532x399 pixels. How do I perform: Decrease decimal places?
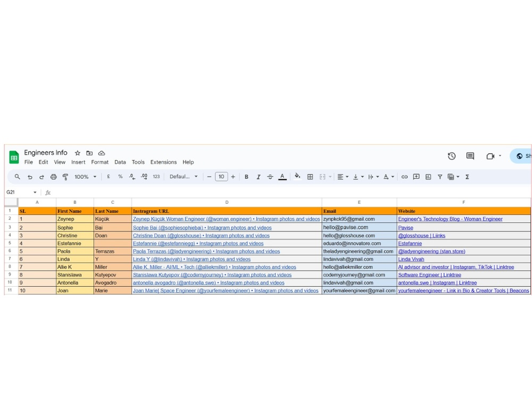(x=132, y=177)
